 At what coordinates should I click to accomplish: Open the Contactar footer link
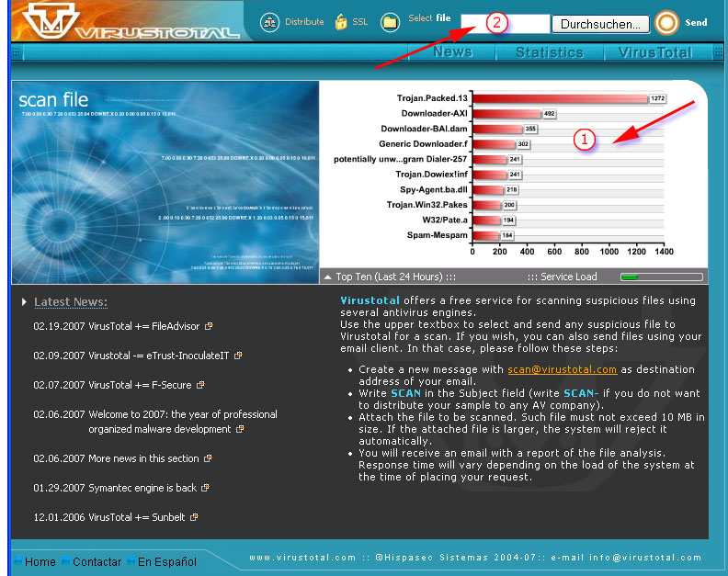pos(97,561)
